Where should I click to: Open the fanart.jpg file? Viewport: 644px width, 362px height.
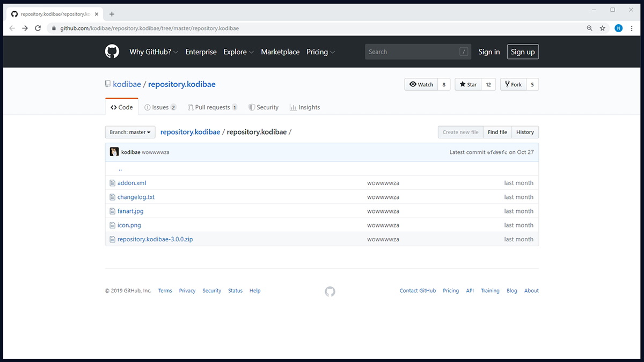coord(130,211)
